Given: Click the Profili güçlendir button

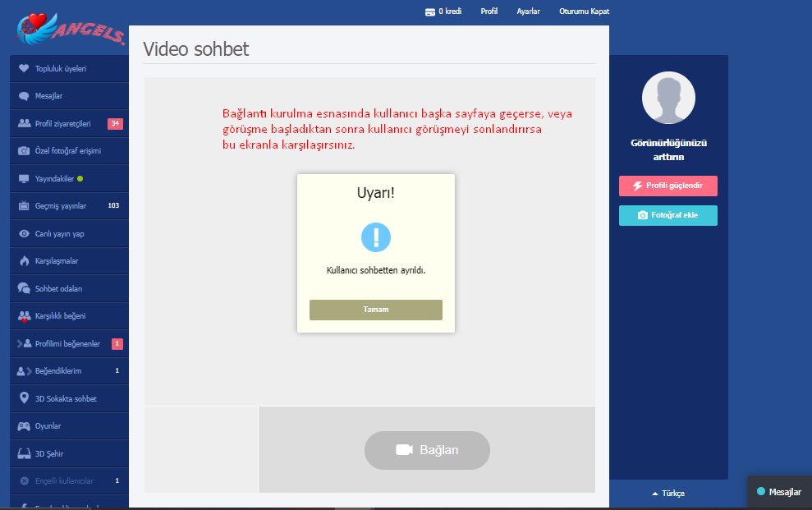Looking at the screenshot, I should 667,186.
